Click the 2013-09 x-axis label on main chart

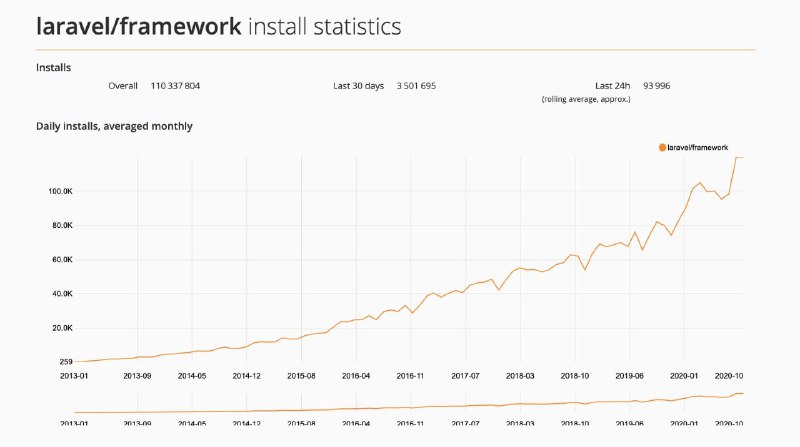[137, 376]
